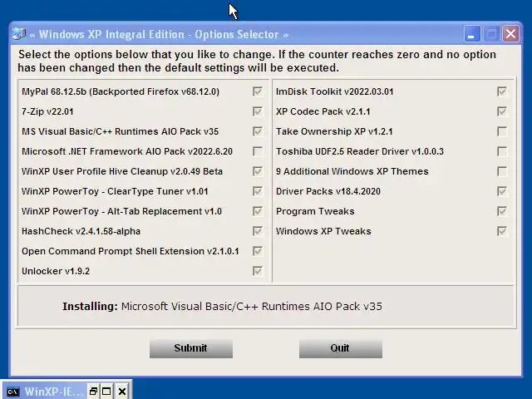The image size is (532, 399).
Task: Toggle XP Codec Pack v2.1.1 checkbox
Action: 502,111
